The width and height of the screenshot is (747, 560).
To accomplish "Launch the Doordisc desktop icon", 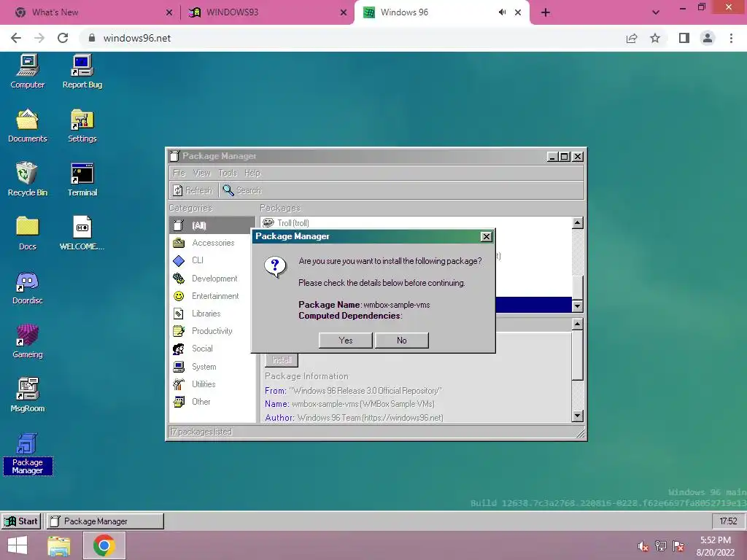I will pos(27,287).
